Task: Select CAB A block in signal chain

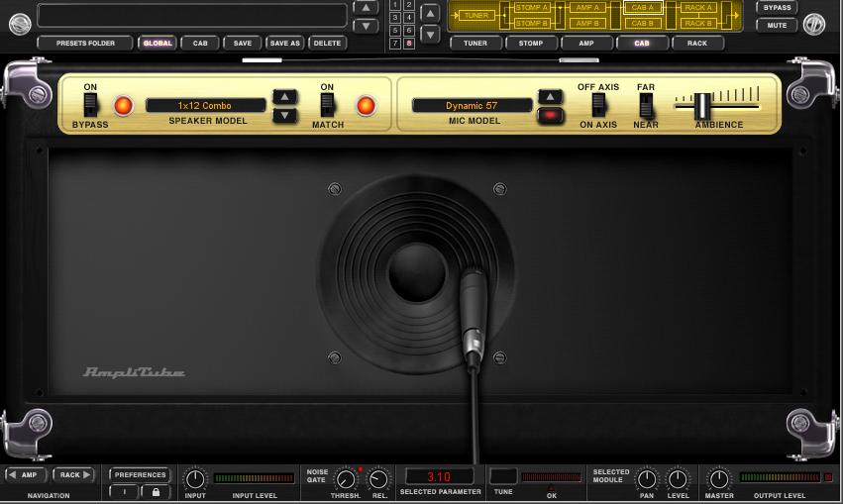Action: (x=643, y=8)
